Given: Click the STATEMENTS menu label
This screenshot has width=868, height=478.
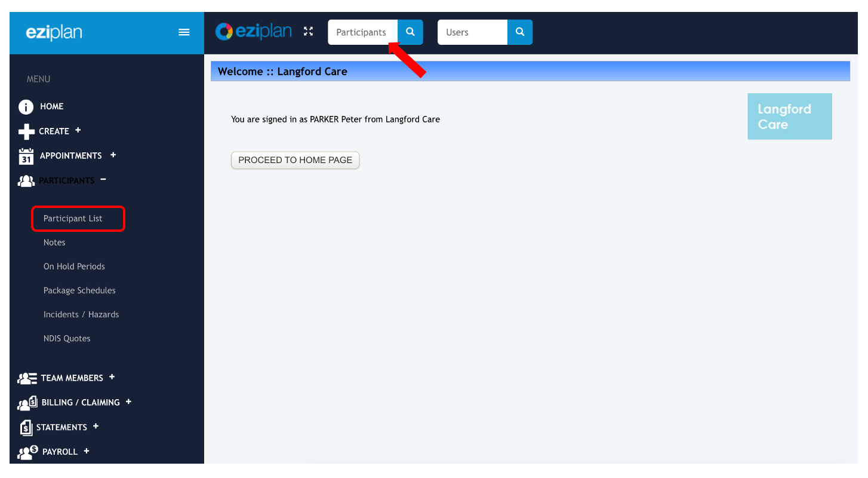Looking at the screenshot, I should click(61, 428).
